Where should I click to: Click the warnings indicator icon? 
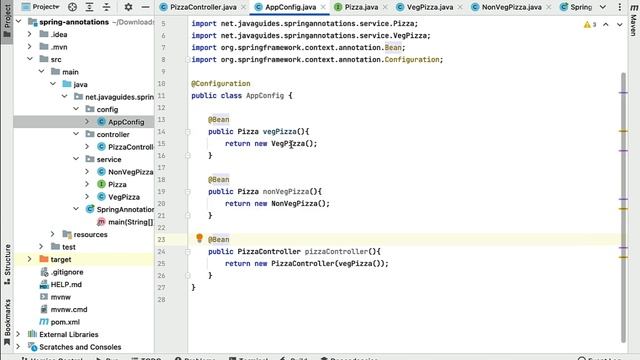[590, 24]
